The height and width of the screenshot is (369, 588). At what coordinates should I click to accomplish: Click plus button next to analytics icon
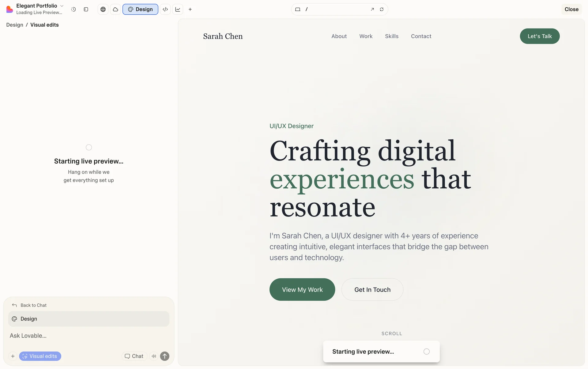pyautogui.click(x=190, y=9)
